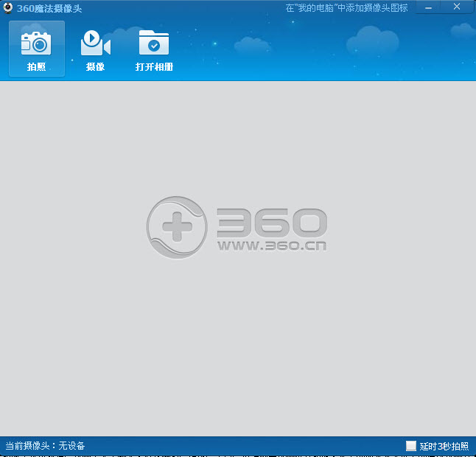Click the 当前摄像头：无设备 status text
The height and width of the screenshot is (457, 476).
(45, 445)
